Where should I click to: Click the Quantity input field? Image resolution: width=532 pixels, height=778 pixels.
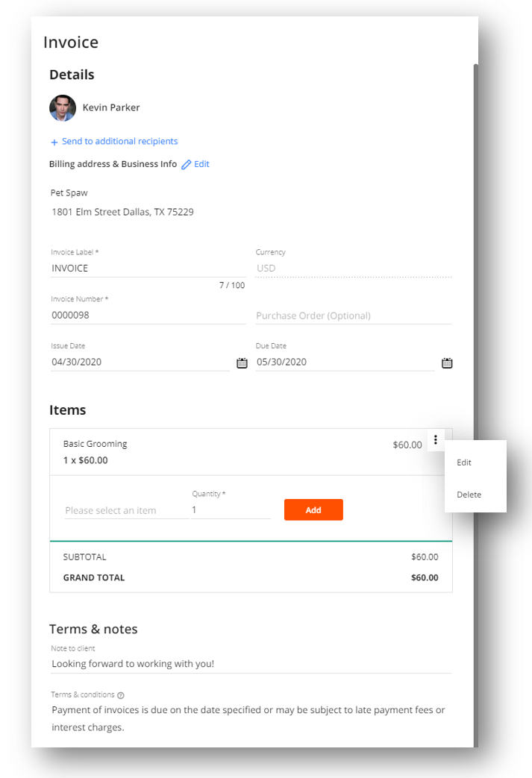[x=231, y=509]
